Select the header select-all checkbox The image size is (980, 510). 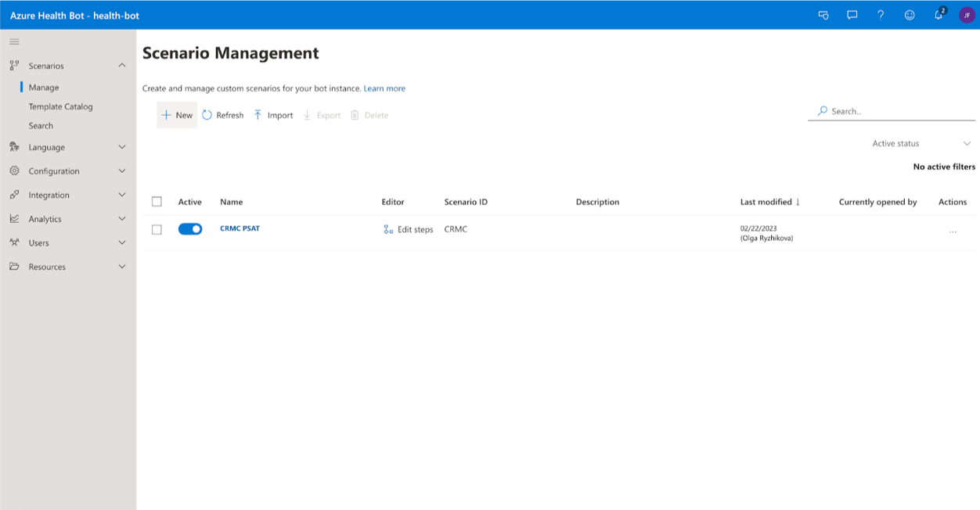point(157,201)
